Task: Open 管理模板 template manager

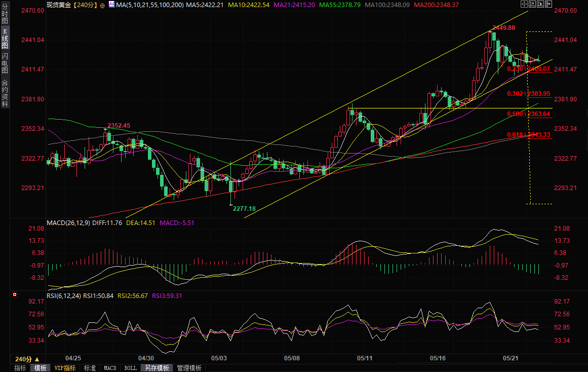Action: pyautogui.click(x=189, y=368)
